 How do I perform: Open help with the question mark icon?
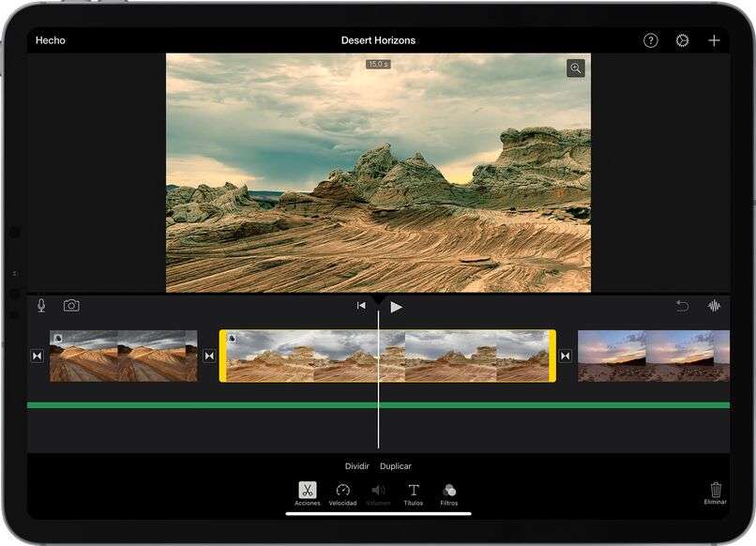(x=649, y=40)
